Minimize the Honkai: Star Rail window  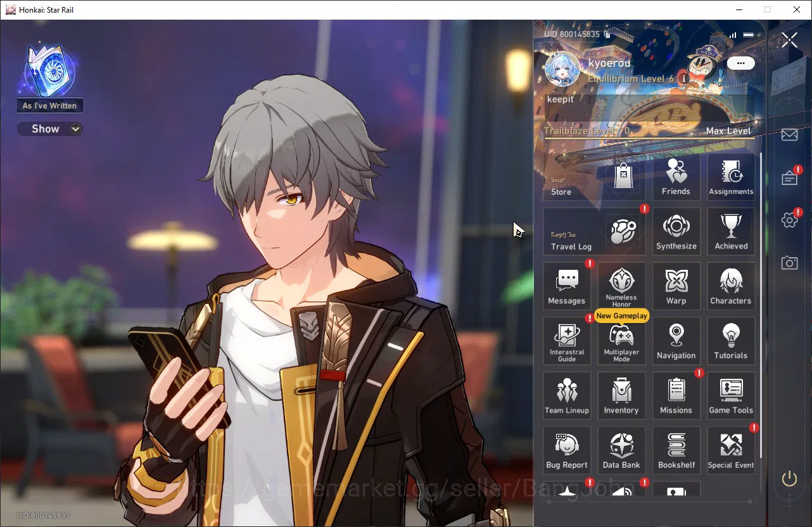click(x=739, y=10)
